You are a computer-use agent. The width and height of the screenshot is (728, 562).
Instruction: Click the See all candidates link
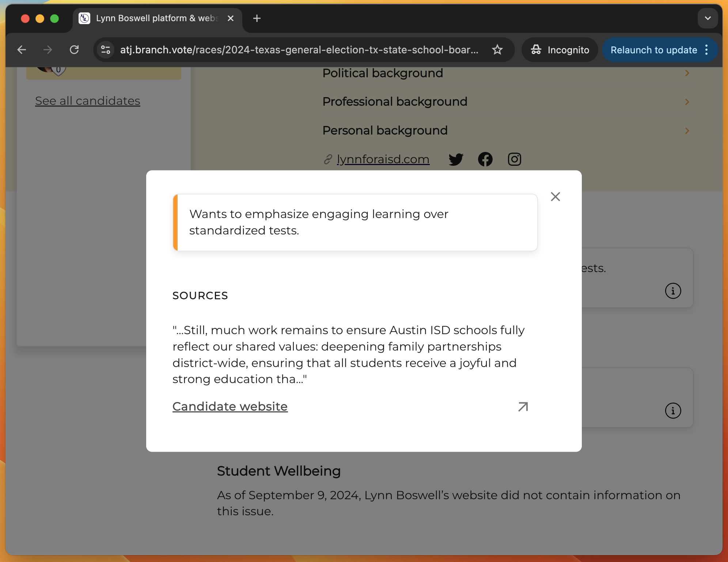click(x=88, y=101)
